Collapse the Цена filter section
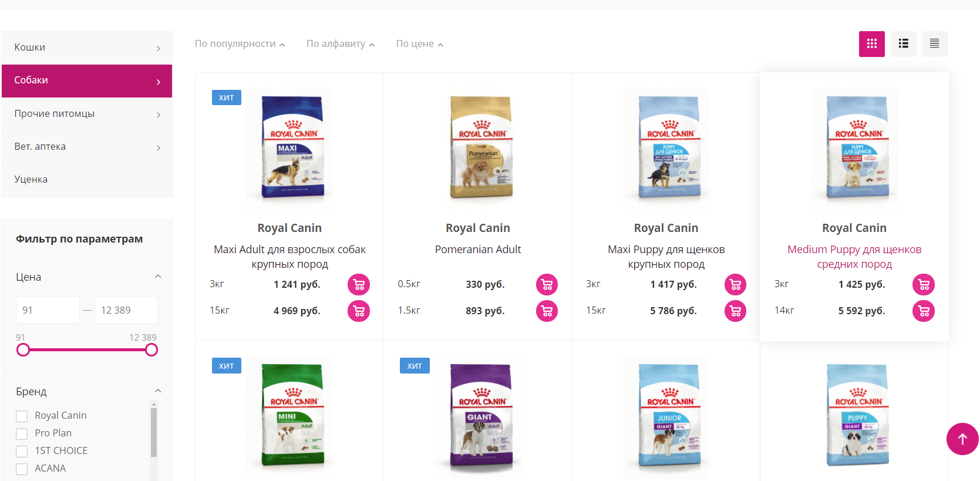The image size is (980, 481). (157, 277)
